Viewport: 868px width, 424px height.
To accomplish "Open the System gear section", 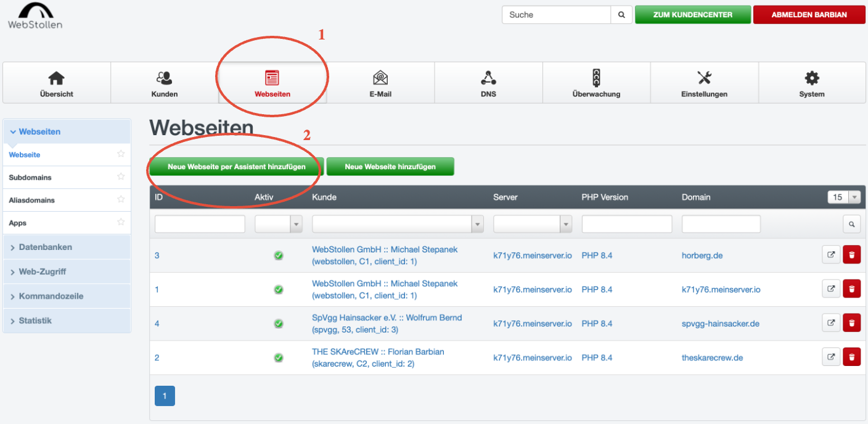I will point(812,83).
